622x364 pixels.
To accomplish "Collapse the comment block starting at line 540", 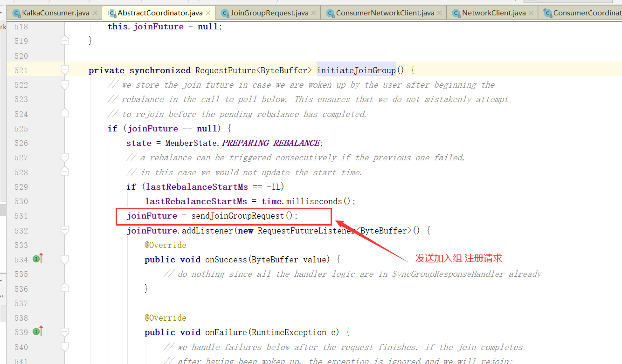I will 65,347.
